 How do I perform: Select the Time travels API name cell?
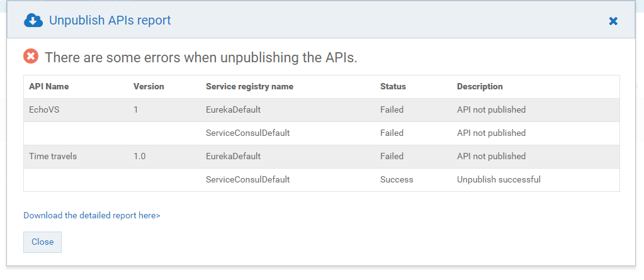tap(53, 157)
